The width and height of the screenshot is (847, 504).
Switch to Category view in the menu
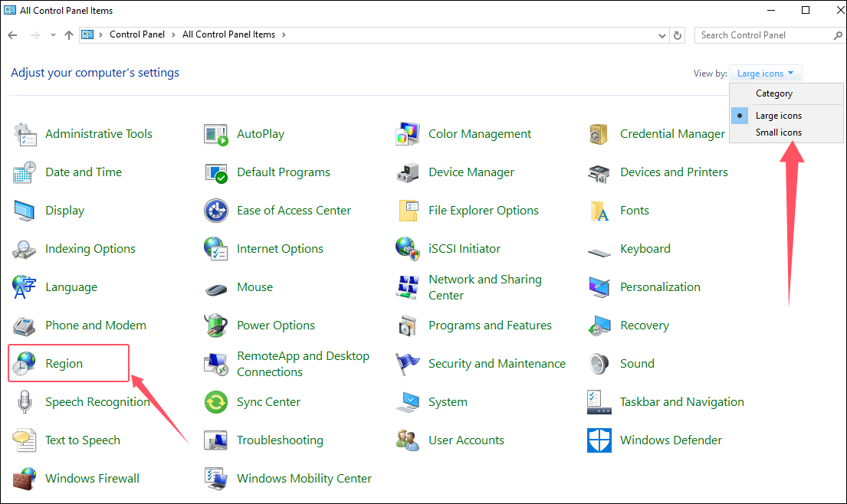(773, 93)
